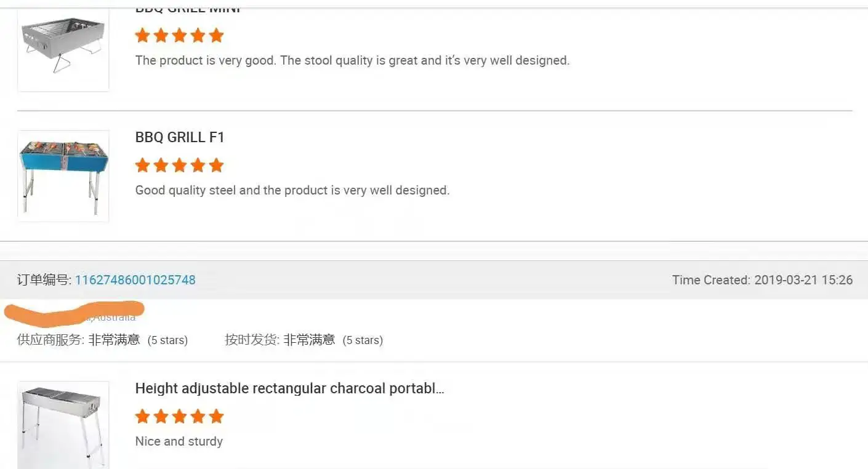
Task: Click the BBQ GRILL F1 product title
Action: (x=180, y=137)
